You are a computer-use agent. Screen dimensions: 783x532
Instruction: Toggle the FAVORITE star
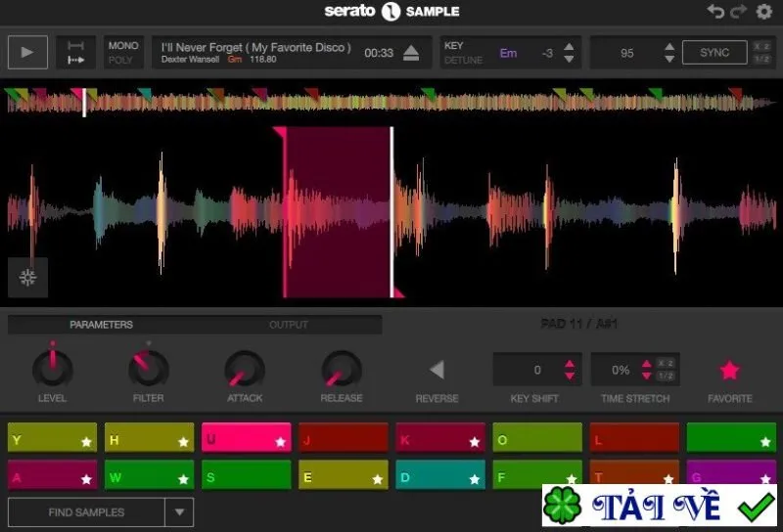[729, 371]
